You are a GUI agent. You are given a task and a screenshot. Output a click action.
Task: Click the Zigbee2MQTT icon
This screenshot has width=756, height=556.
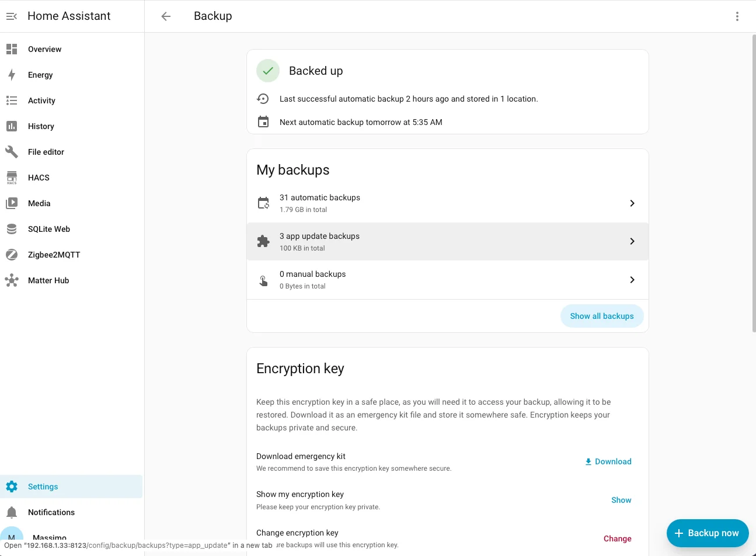click(x=12, y=255)
